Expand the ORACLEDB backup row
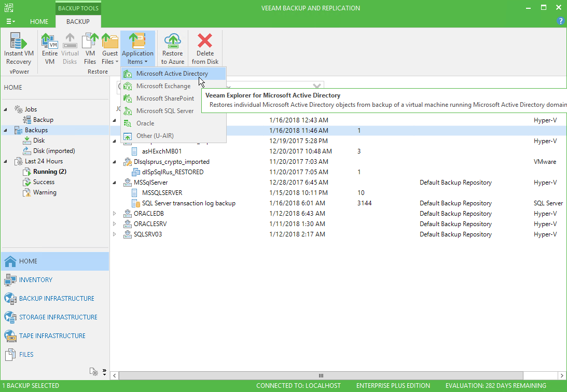Viewport: 567px width, 392px height. 114,214
